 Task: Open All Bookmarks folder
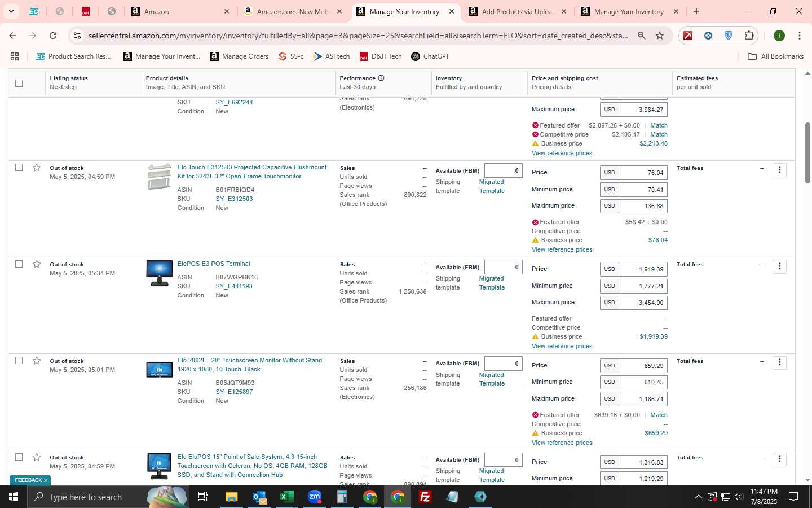pos(775,56)
